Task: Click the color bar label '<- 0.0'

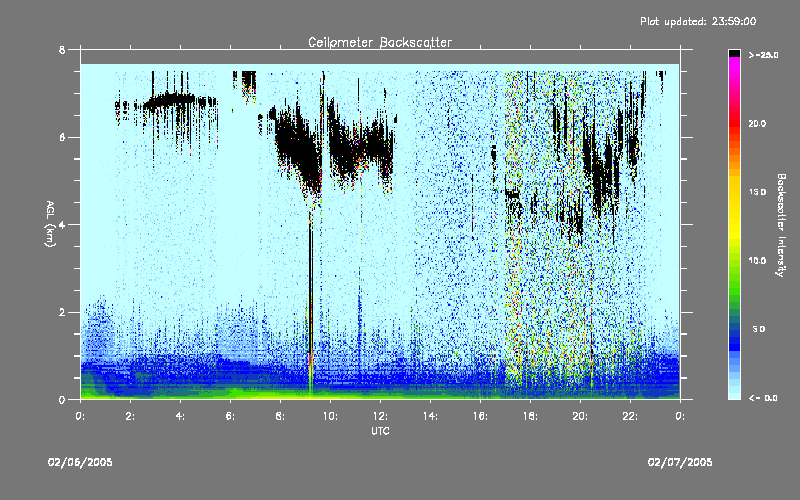Action: (763, 397)
